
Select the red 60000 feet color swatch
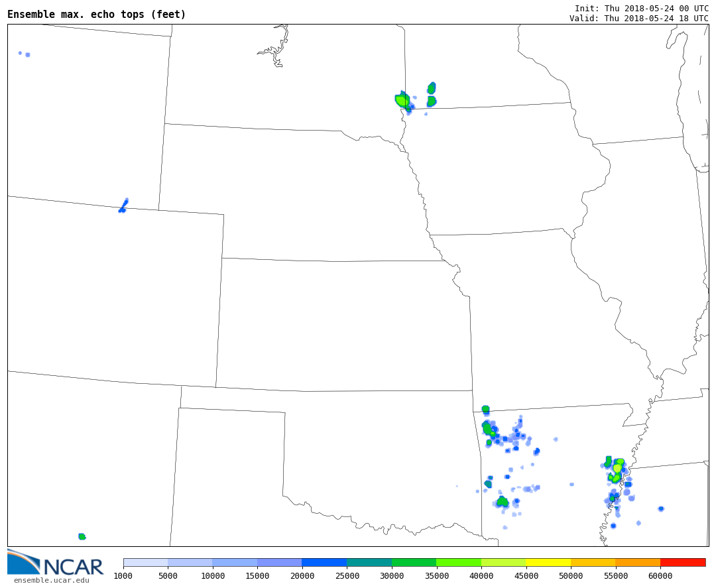tap(682, 562)
